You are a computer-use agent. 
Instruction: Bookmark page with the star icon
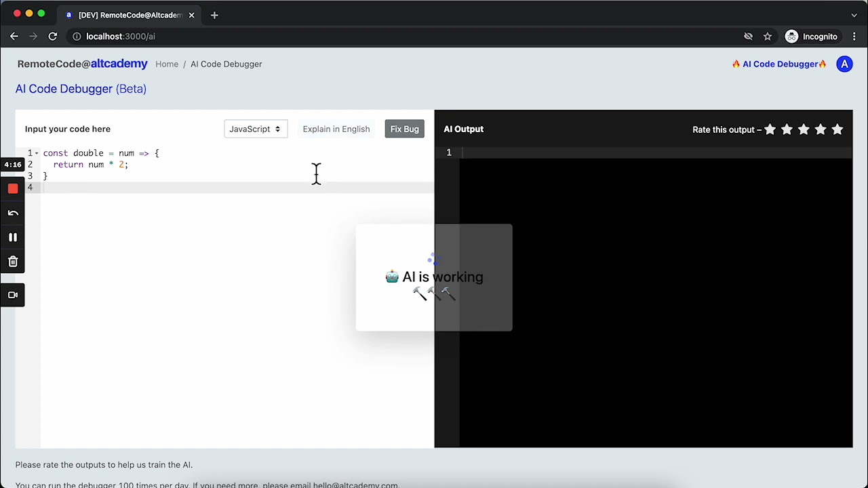coord(768,37)
